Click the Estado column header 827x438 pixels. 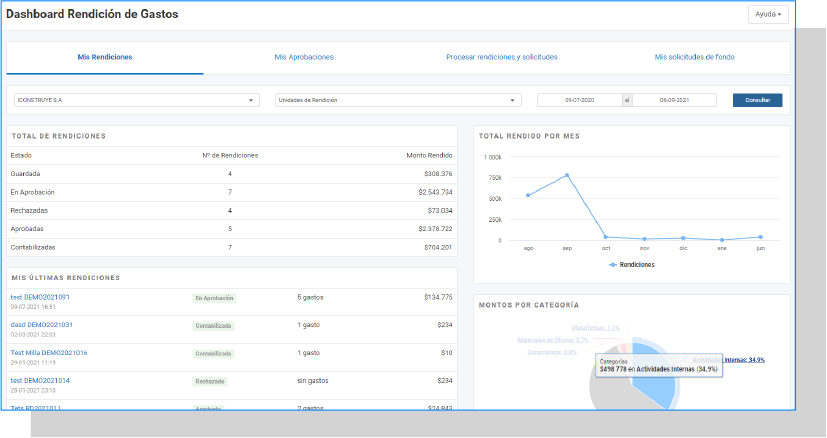coord(21,155)
